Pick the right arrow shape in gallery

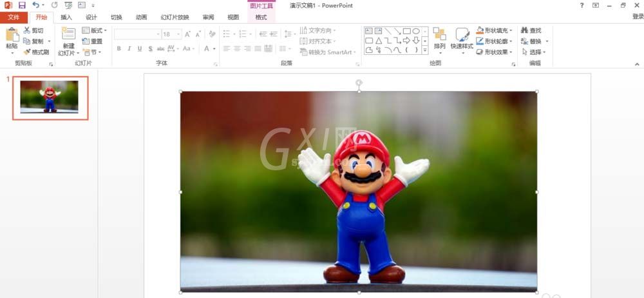[x=406, y=41]
